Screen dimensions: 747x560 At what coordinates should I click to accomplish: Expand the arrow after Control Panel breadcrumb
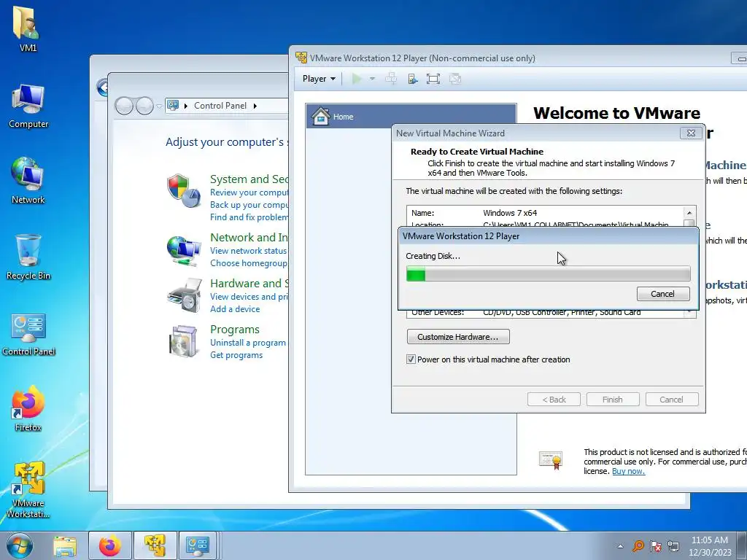(x=255, y=106)
